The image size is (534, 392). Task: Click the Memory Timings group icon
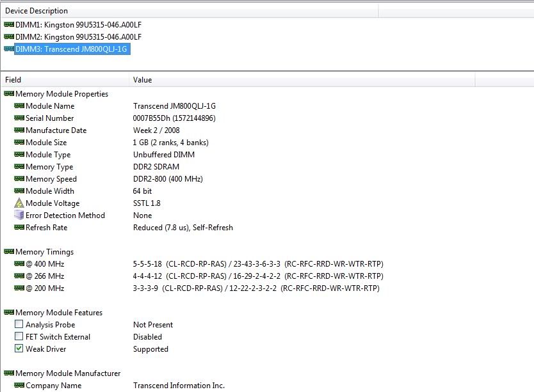click(x=9, y=251)
